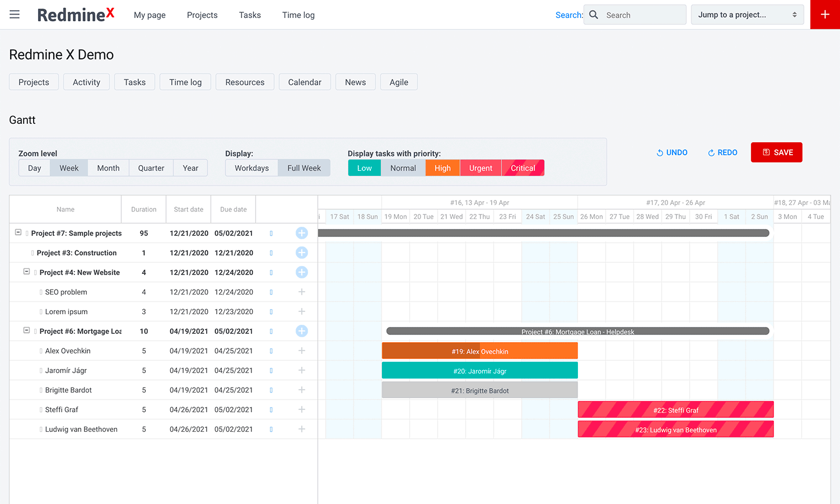Collapse Project #7 Sample projects tree
This screenshot has height=504, width=840.
[18, 232]
